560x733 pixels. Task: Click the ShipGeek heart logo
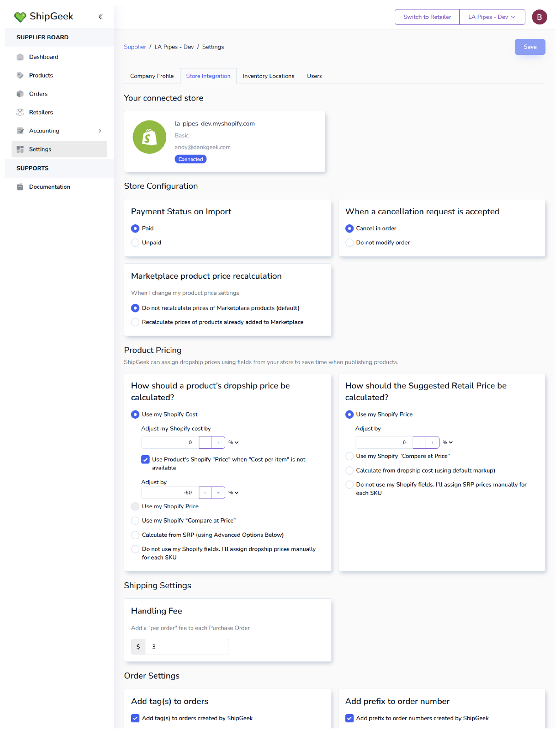coord(20,17)
